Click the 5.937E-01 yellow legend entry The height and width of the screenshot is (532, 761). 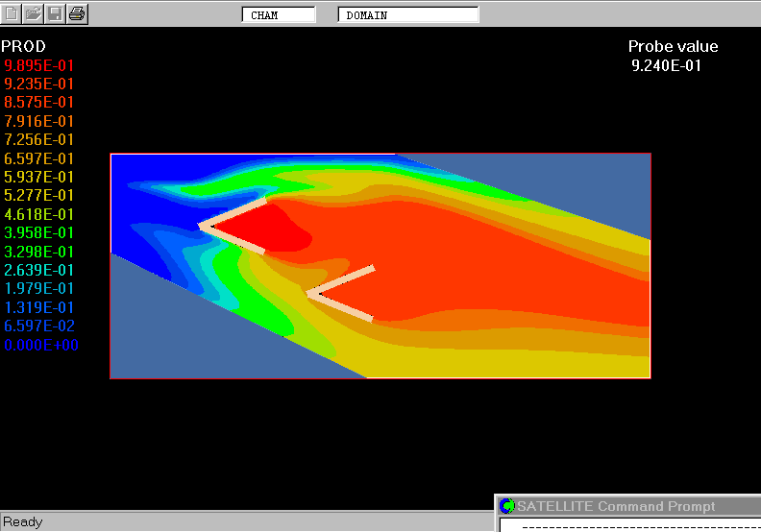(x=39, y=177)
